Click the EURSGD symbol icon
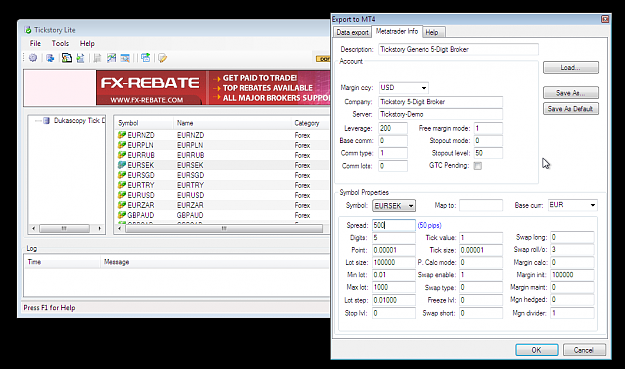625x369 pixels. point(122,175)
